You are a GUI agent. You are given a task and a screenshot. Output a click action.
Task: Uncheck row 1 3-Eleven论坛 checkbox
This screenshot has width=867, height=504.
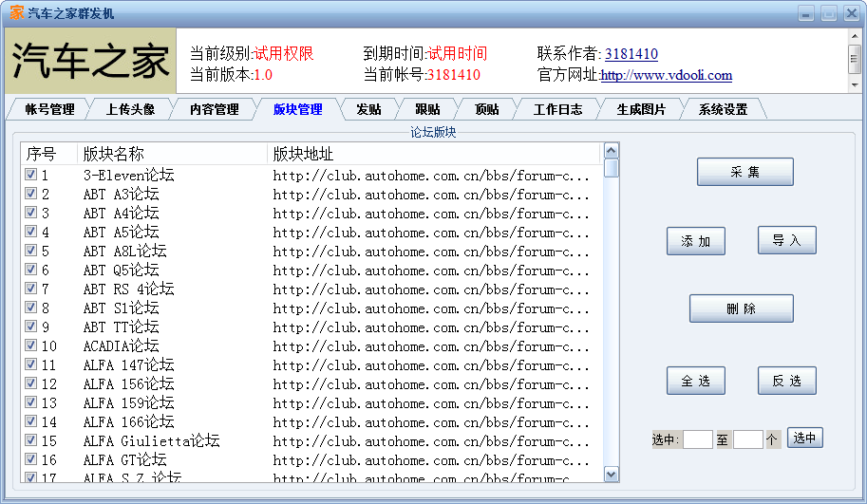(x=30, y=175)
